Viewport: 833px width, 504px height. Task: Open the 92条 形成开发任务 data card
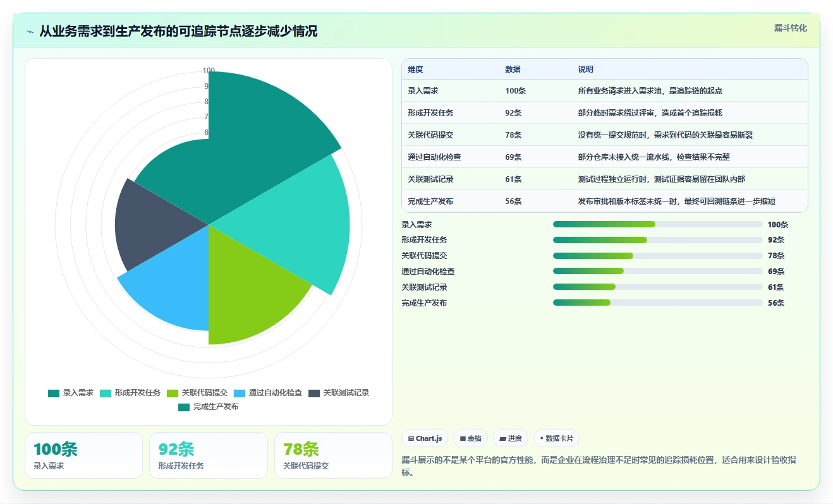pyautogui.click(x=209, y=455)
